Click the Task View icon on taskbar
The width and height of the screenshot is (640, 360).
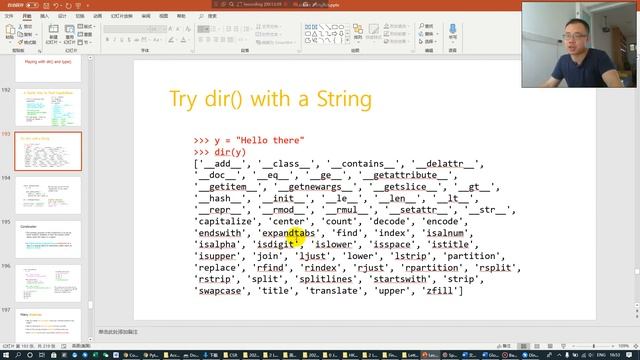pyautogui.click(x=42, y=355)
